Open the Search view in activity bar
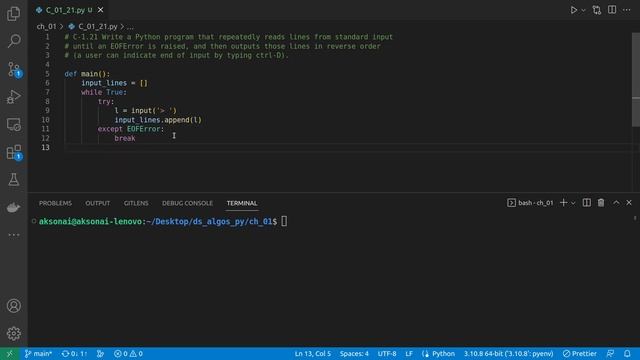The width and height of the screenshot is (640, 360). coord(13,40)
